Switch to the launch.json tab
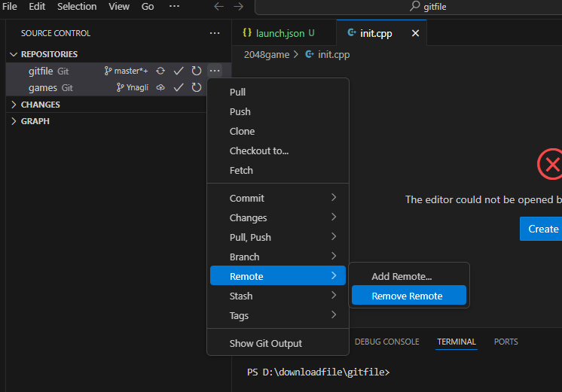Image resolution: width=562 pixels, height=392 pixels. pos(284,33)
